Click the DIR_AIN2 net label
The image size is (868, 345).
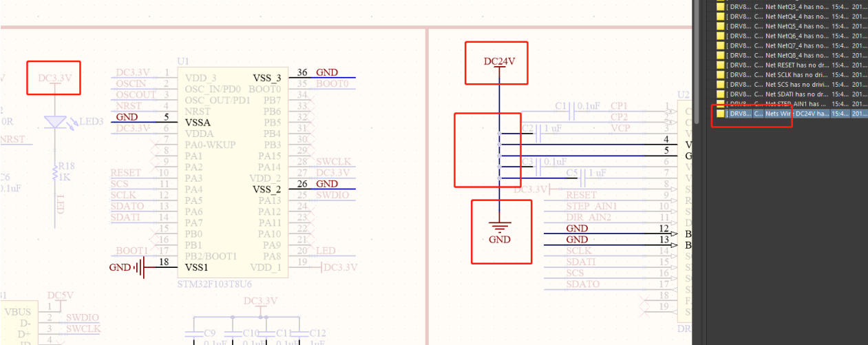[589, 217]
